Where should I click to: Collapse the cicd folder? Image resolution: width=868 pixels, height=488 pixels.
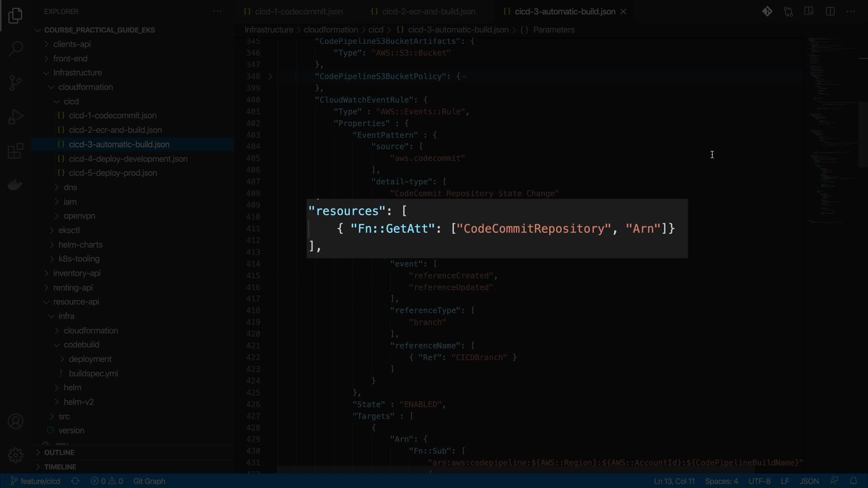coord(71,101)
